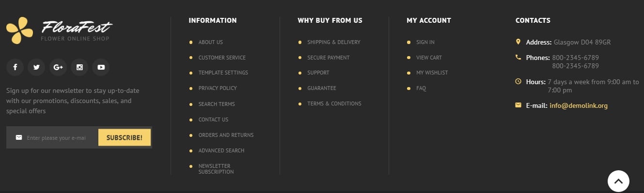Open the Instagram social icon
The height and width of the screenshot is (193, 644).
pos(79,67)
